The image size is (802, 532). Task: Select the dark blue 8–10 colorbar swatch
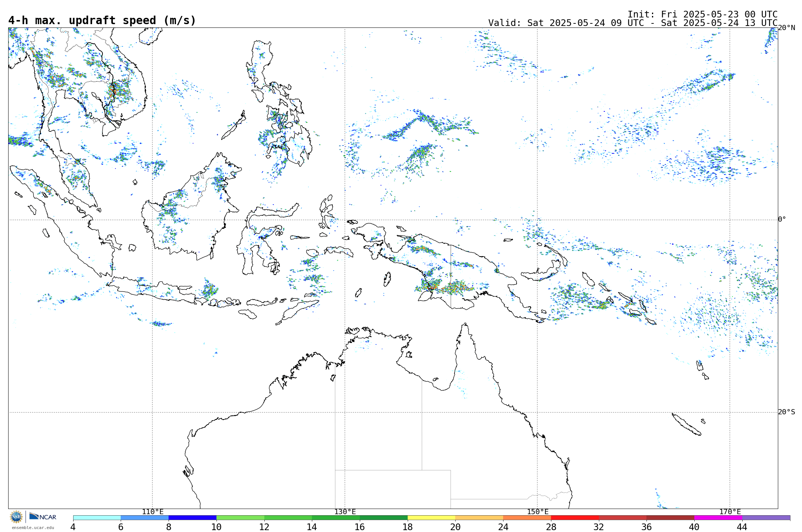coord(192,518)
